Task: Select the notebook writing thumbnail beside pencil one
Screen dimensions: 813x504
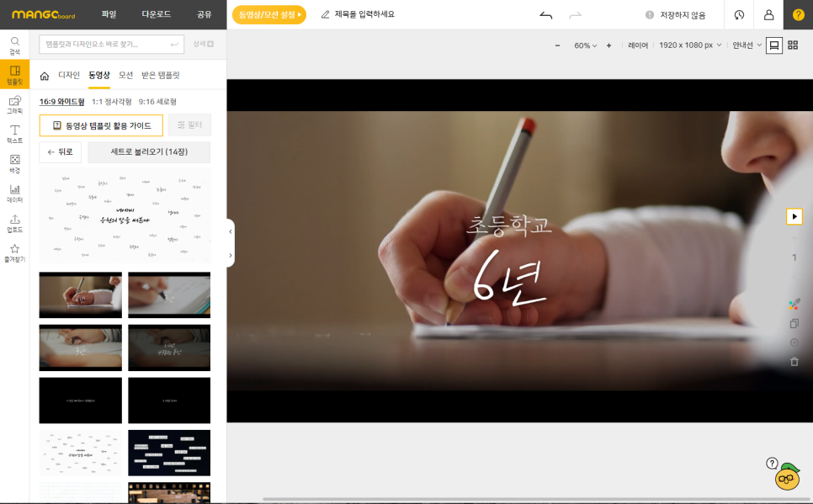Action: [169, 295]
